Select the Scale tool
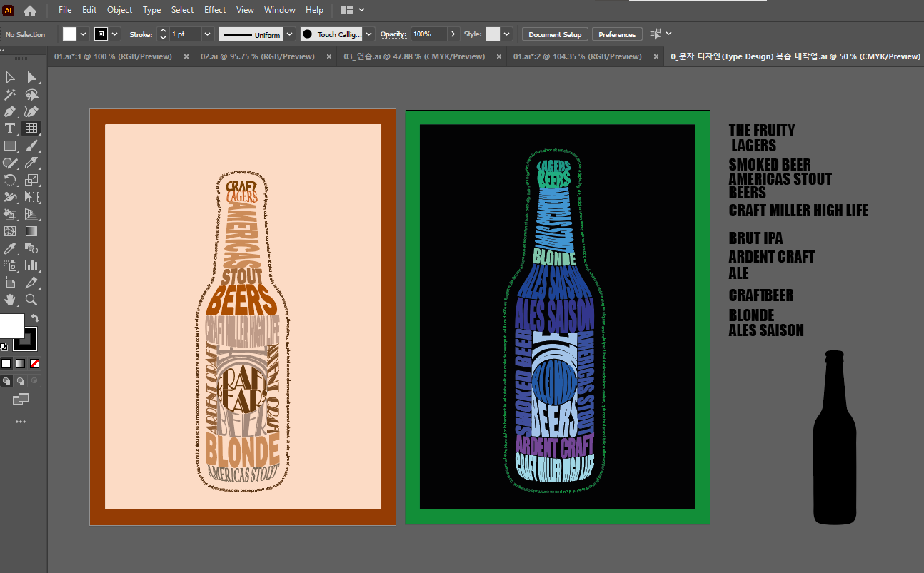The image size is (924, 573). click(31, 180)
